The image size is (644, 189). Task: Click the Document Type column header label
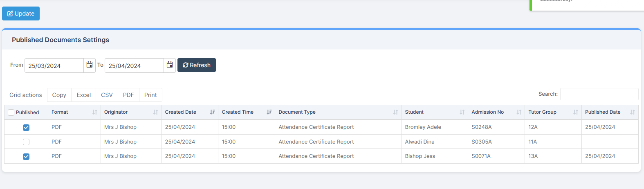point(297,112)
